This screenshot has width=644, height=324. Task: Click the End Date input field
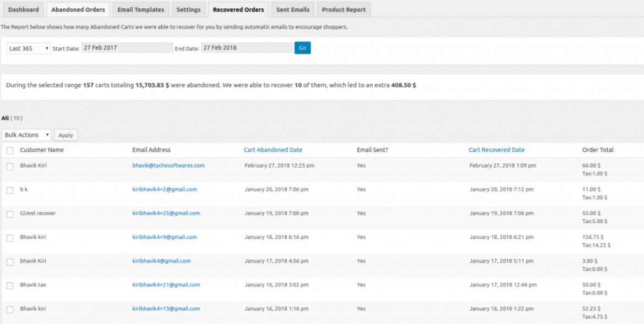point(247,48)
